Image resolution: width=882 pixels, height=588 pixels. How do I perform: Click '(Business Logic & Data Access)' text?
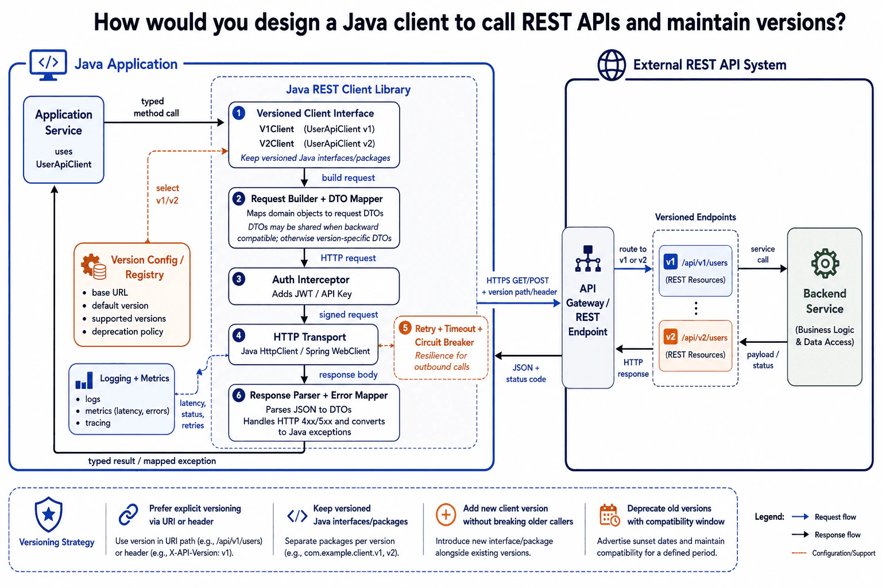point(825,336)
